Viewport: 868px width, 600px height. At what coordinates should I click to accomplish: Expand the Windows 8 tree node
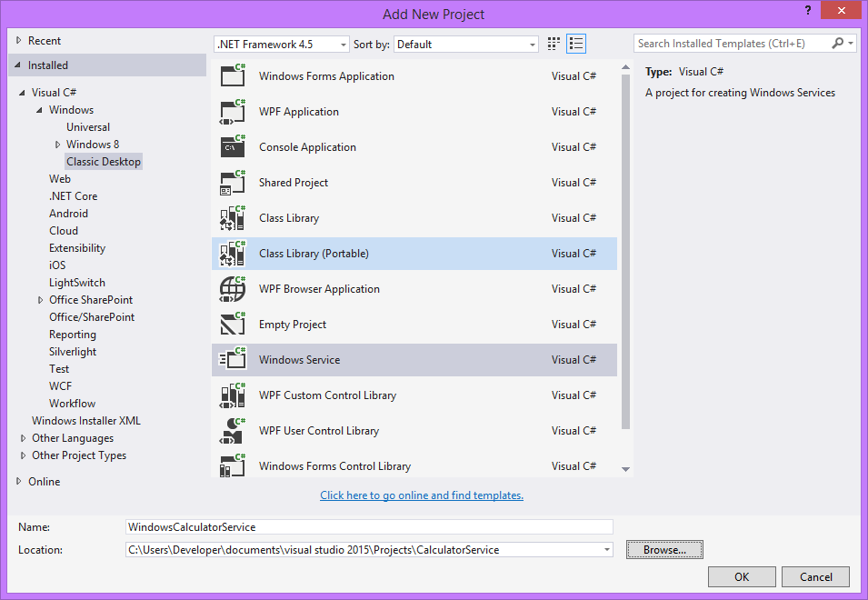pos(58,145)
